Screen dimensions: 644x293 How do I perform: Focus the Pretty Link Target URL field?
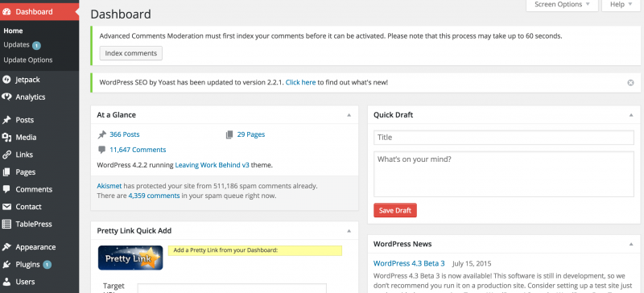pyautogui.click(x=232, y=288)
